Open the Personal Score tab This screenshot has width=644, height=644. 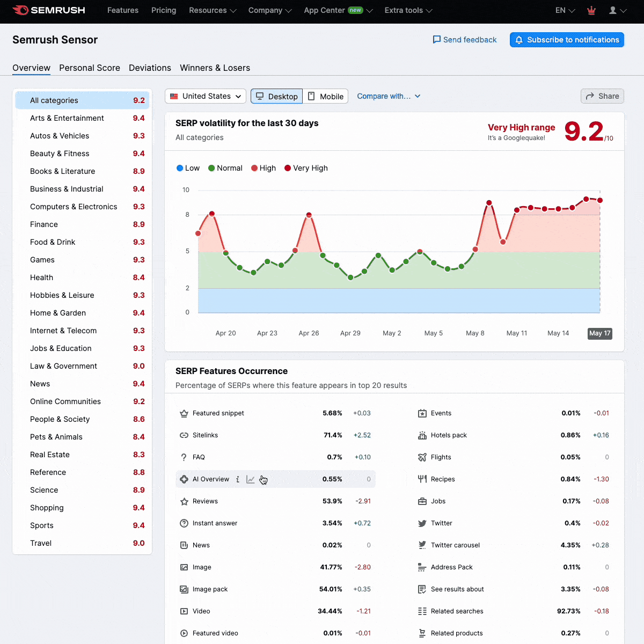[90, 68]
